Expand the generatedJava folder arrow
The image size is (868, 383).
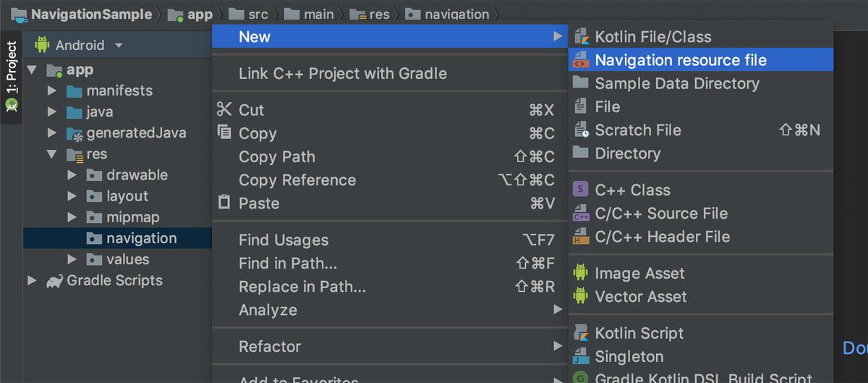(x=52, y=133)
